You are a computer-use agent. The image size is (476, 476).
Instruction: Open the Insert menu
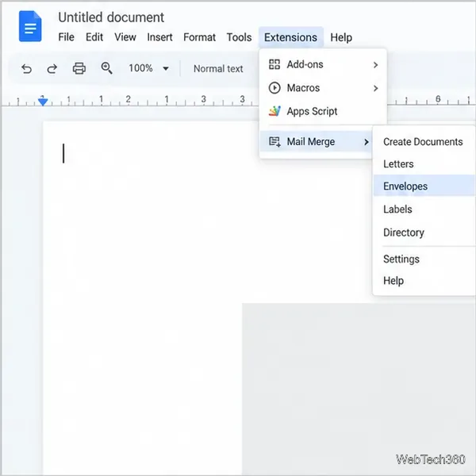(x=159, y=37)
